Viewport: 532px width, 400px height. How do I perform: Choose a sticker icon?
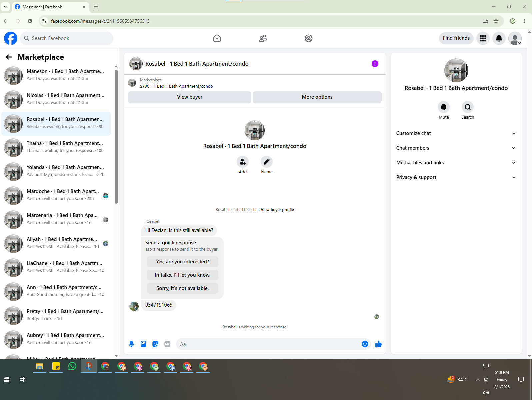(155, 344)
